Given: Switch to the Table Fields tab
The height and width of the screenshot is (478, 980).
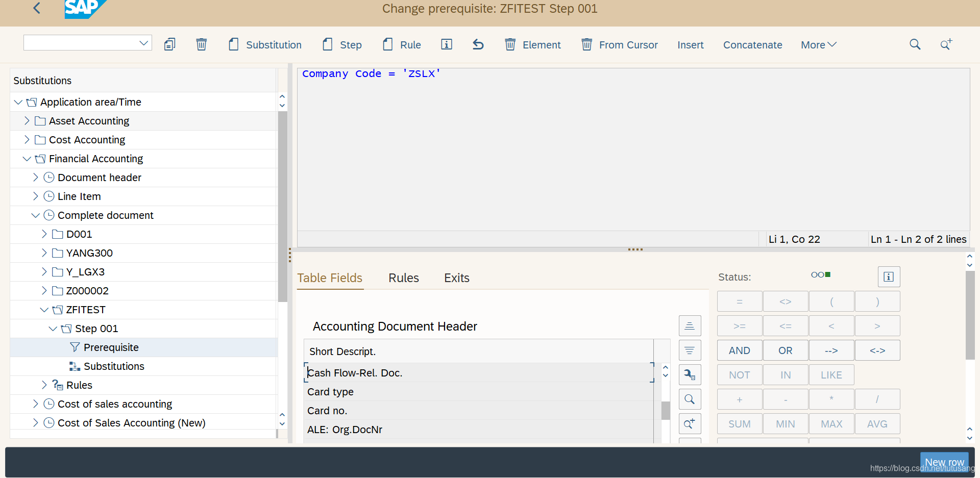Looking at the screenshot, I should pos(330,278).
